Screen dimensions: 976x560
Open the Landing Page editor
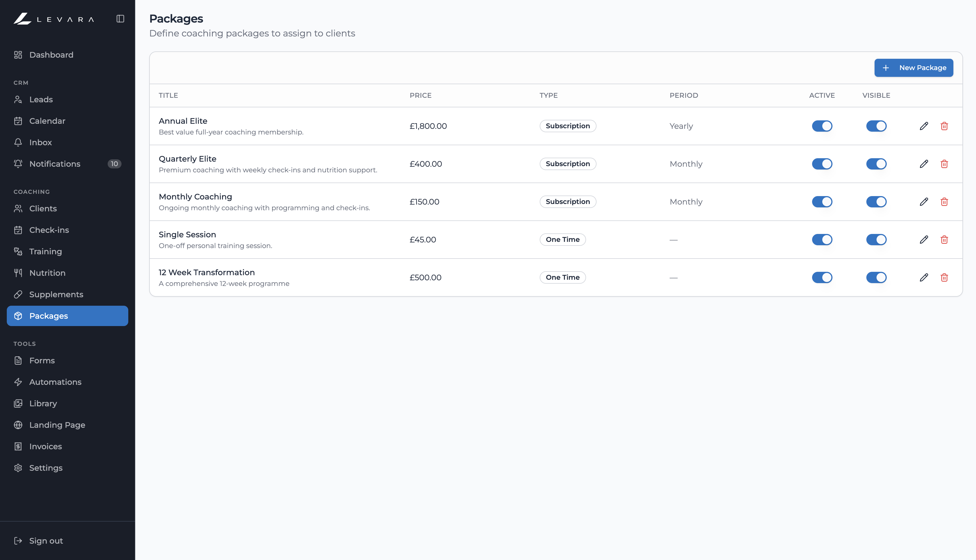coord(67,425)
